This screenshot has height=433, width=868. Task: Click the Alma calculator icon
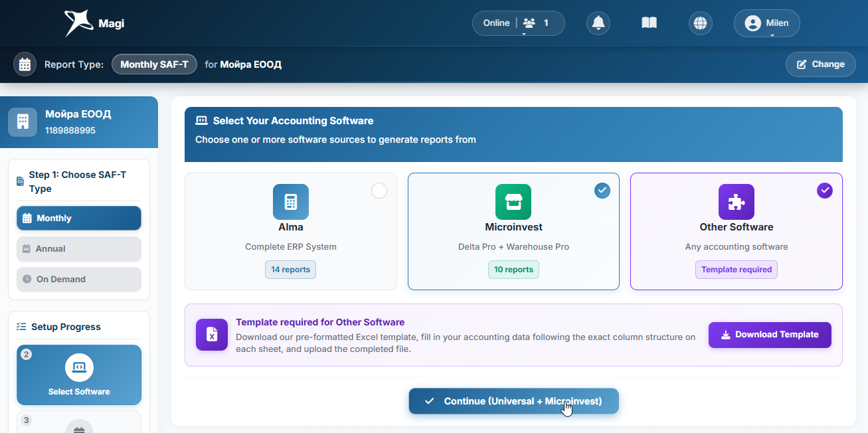click(291, 202)
